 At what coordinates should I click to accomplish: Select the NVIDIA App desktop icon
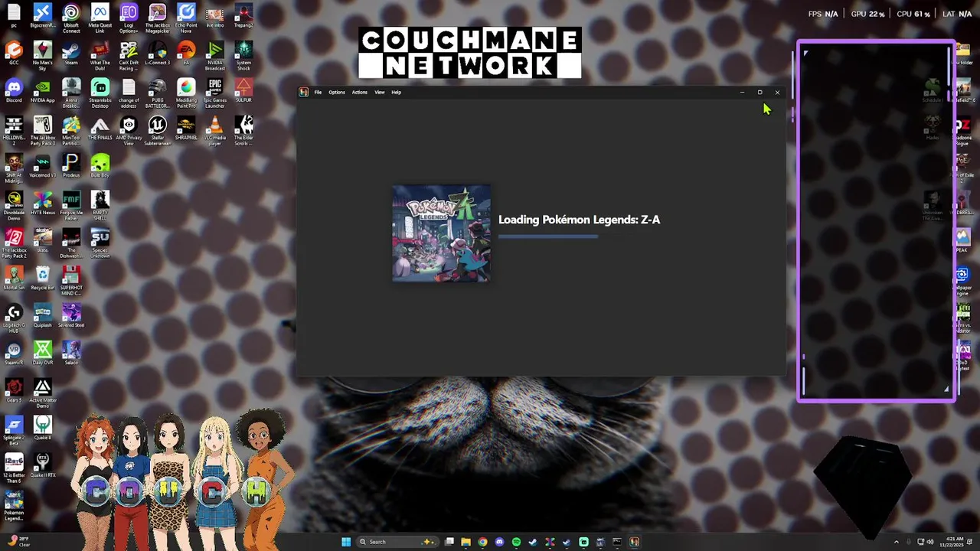[43, 92]
